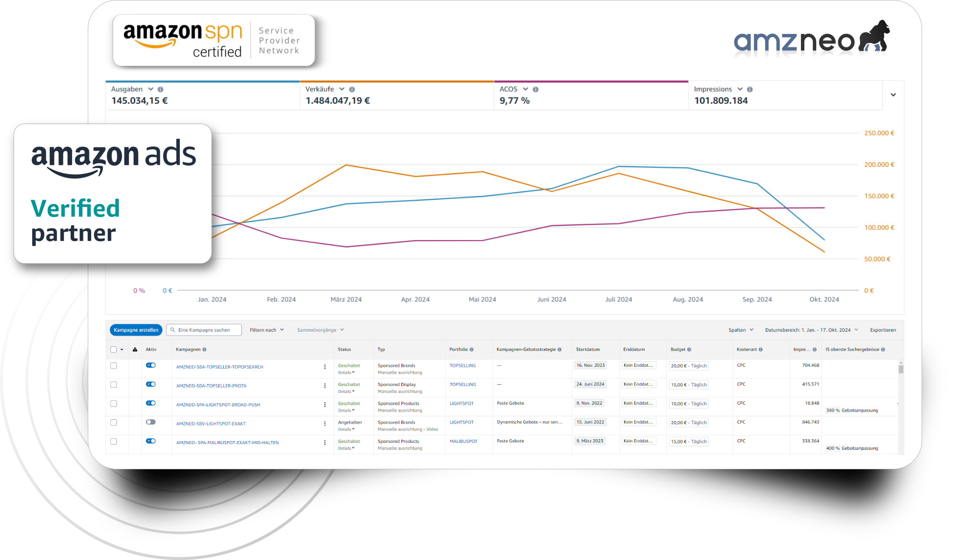Click the orange Verkäufe card color bar
This screenshot has height=560, width=959.
tap(397, 81)
